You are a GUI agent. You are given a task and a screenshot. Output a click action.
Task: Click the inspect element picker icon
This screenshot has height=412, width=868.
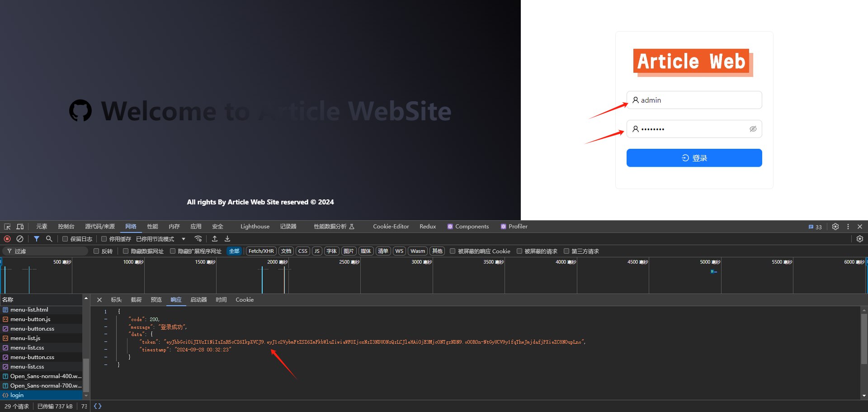[x=7, y=227]
